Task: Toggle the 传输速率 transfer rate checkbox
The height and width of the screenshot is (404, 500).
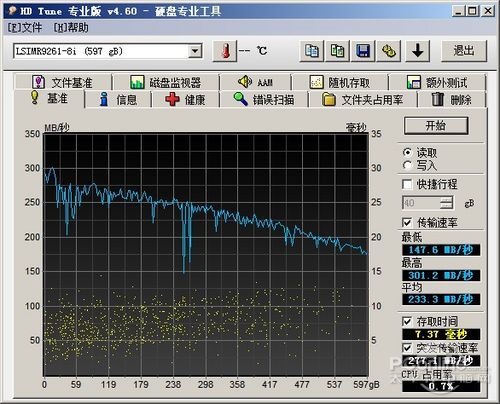Action: click(407, 222)
